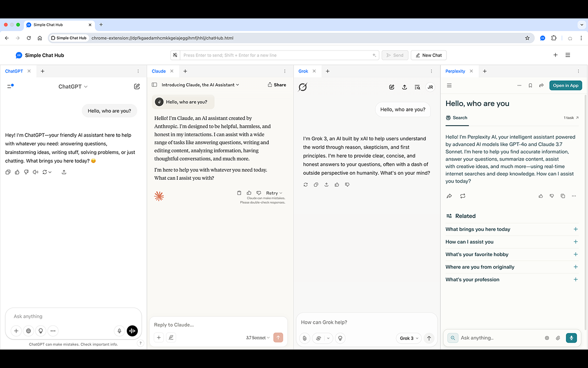Expand 'What brings you here today' question
The width and height of the screenshot is (588, 368).
pos(576,229)
